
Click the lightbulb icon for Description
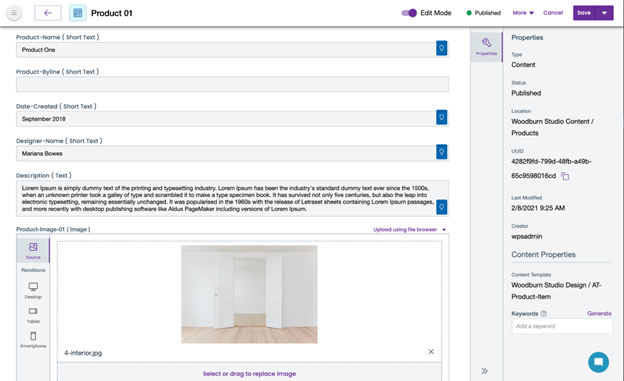coord(441,207)
